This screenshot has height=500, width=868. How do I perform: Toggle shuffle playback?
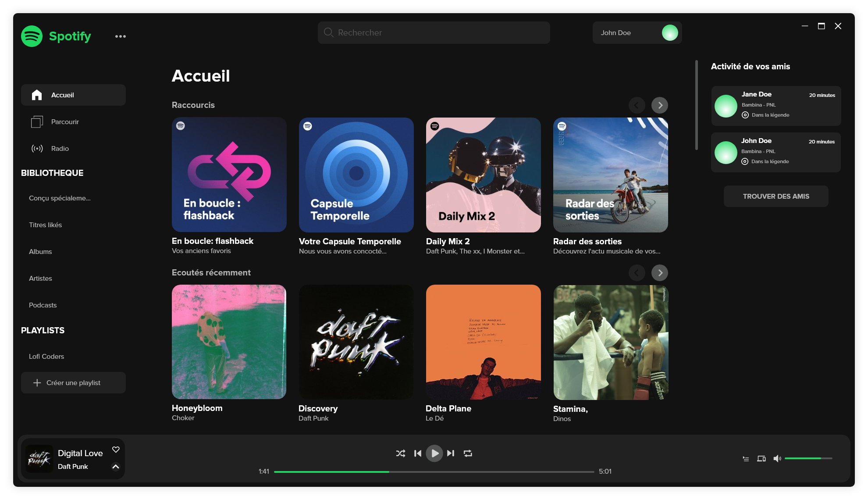click(401, 454)
